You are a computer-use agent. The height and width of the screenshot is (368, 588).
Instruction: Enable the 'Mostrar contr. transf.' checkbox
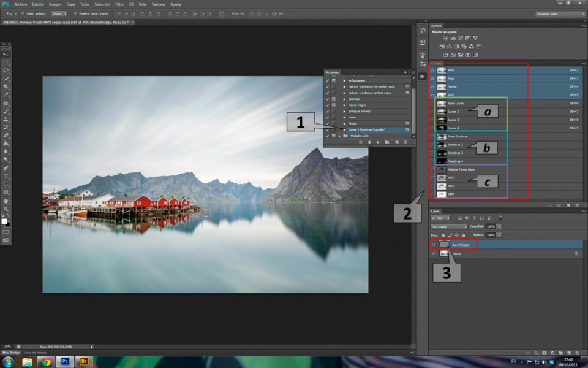75,13
